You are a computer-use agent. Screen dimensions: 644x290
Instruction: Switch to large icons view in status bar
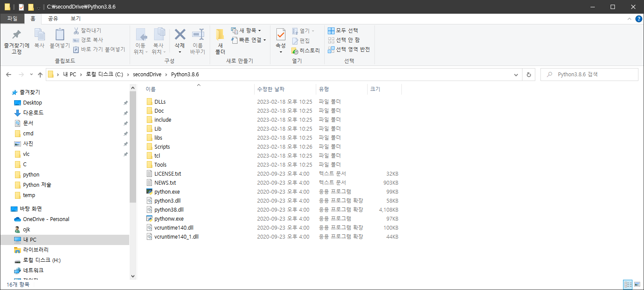(637, 284)
